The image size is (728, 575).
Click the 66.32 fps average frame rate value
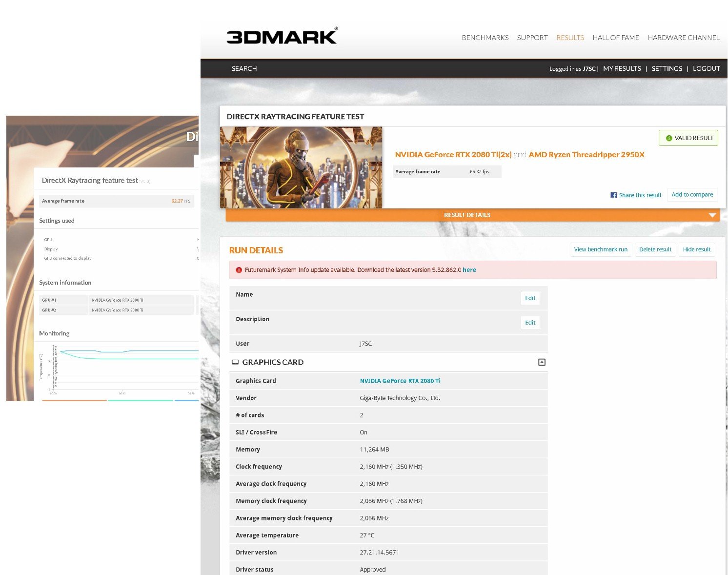(x=480, y=172)
